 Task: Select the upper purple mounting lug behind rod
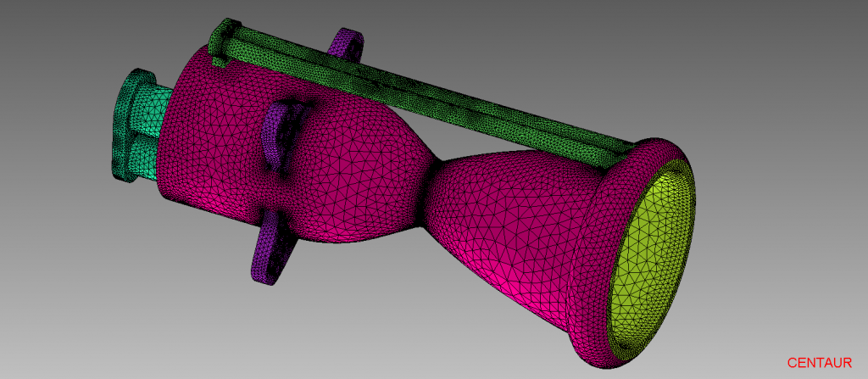tap(347, 44)
